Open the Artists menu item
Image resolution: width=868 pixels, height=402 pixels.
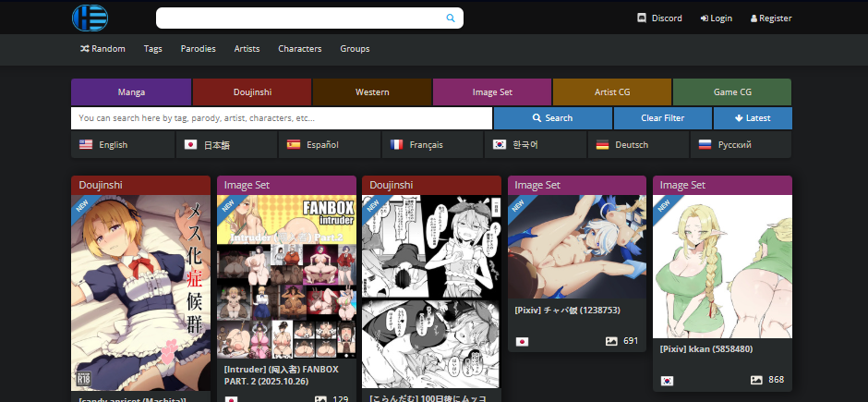click(247, 49)
